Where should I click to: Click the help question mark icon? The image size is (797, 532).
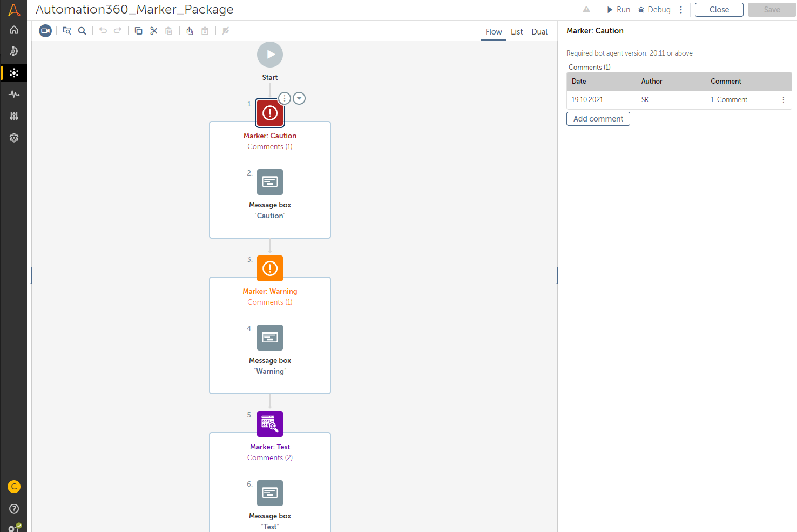(14, 508)
